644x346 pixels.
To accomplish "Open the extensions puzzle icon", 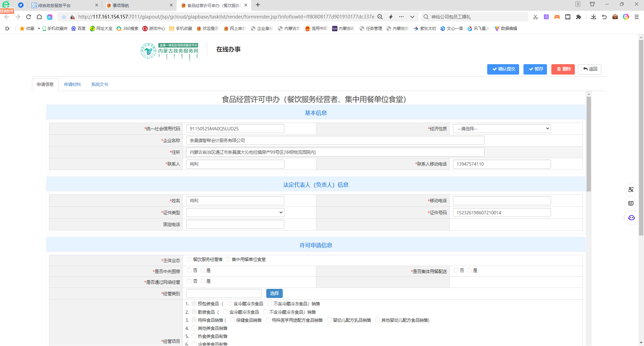I will (x=579, y=17).
